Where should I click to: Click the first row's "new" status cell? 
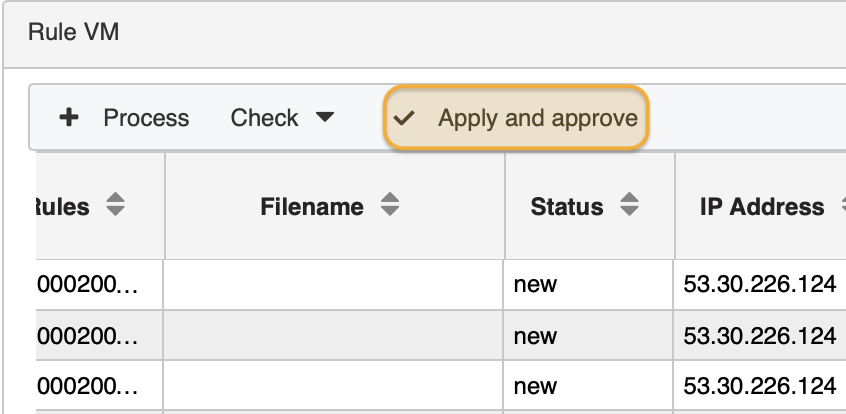(535, 284)
